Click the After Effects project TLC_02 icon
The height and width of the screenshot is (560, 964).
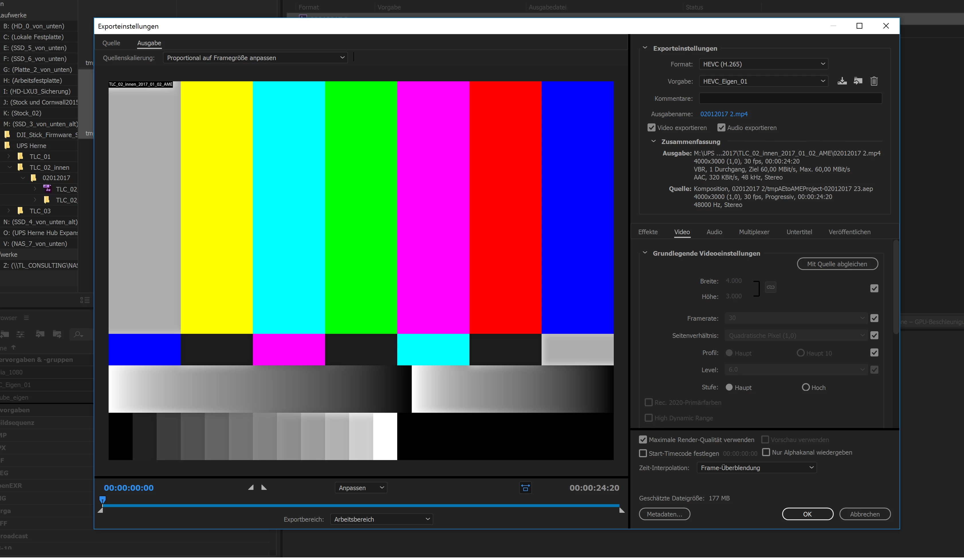coord(48,189)
